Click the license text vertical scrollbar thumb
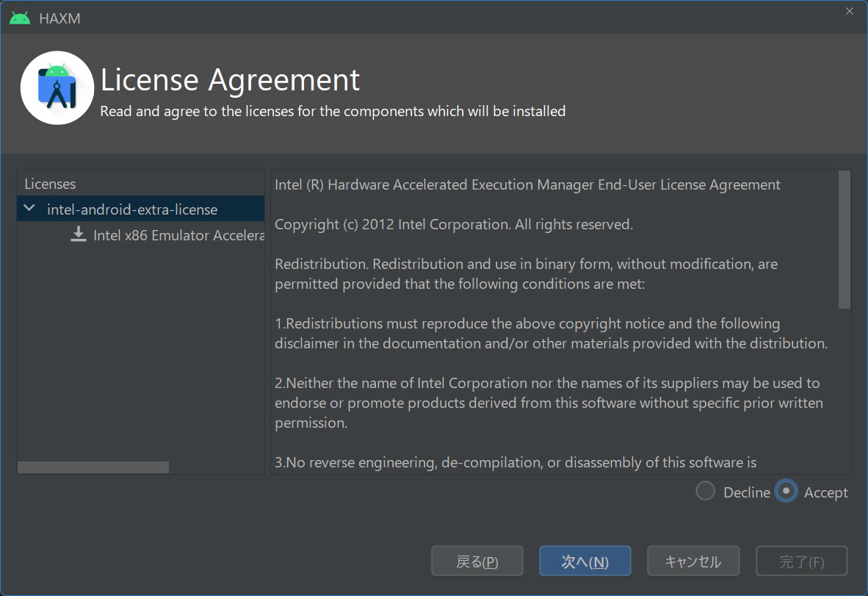The width and height of the screenshot is (868, 596). point(844,240)
